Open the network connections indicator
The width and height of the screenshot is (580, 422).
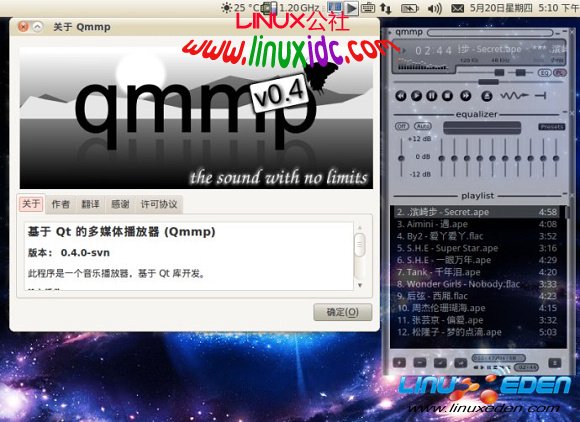(x=385, y=8)
